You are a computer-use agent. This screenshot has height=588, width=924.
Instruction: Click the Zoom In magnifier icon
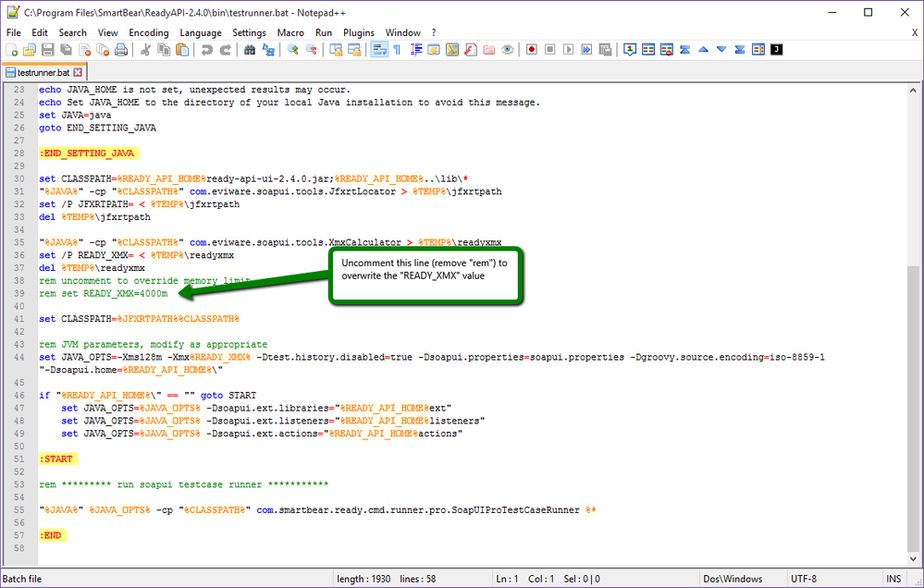[x=293, y=50]
